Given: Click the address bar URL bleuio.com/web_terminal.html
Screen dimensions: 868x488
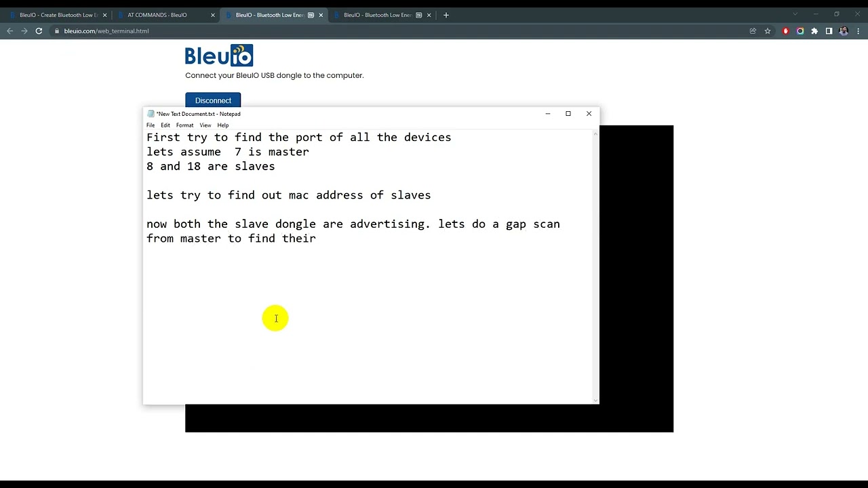Looking at the screenshot, I should pyautogui.click(x=106, y=30).
